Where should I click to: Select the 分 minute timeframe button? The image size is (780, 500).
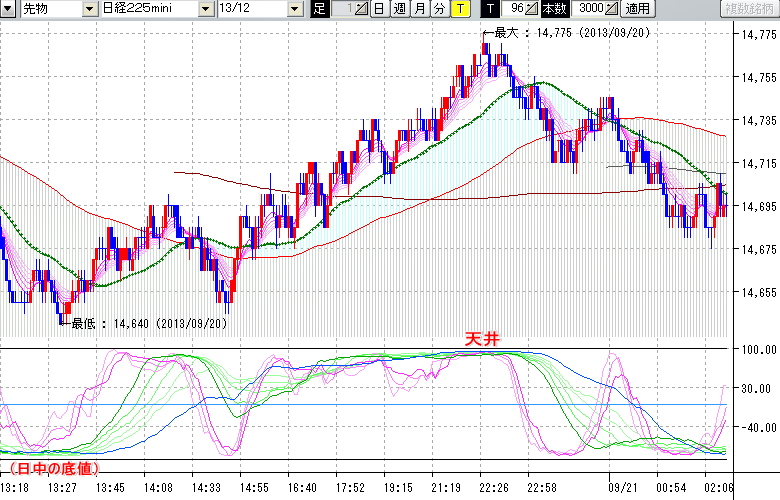point(439,9)
